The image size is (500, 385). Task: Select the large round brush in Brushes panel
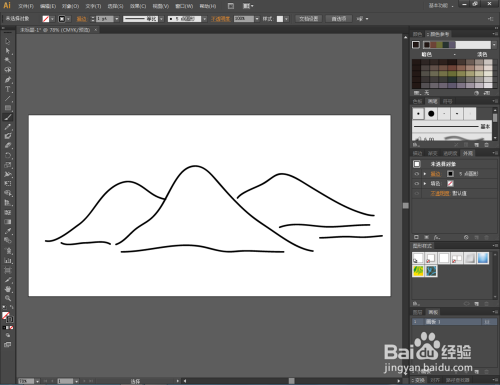coord(431,114)
